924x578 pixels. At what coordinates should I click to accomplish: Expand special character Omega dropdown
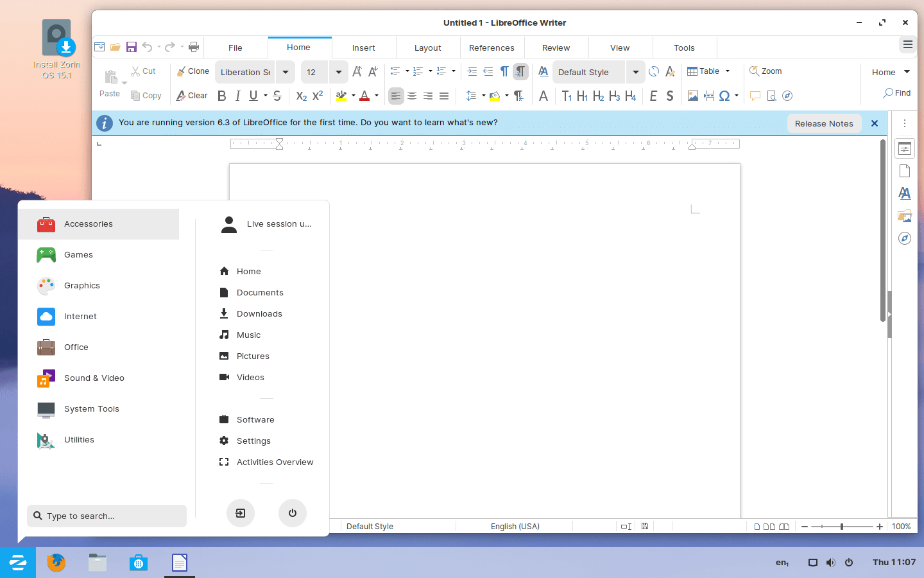tap(737, 96)
